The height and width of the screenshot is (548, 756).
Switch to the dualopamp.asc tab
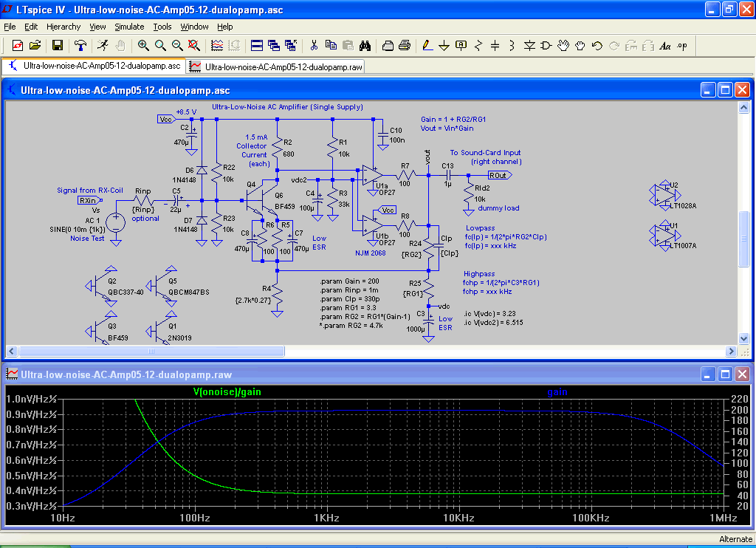click(94, 66)
